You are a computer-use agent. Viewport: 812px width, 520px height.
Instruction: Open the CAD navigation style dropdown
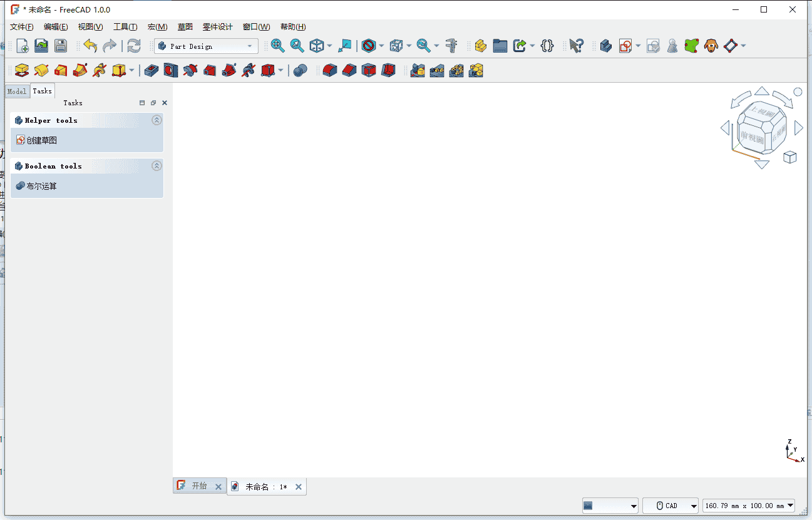(671, 506)
